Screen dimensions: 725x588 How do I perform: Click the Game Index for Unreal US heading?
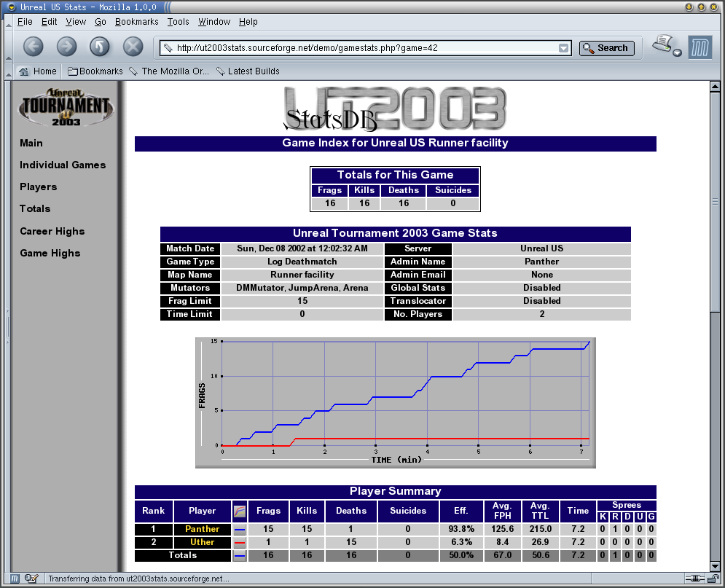pos(396,143)
